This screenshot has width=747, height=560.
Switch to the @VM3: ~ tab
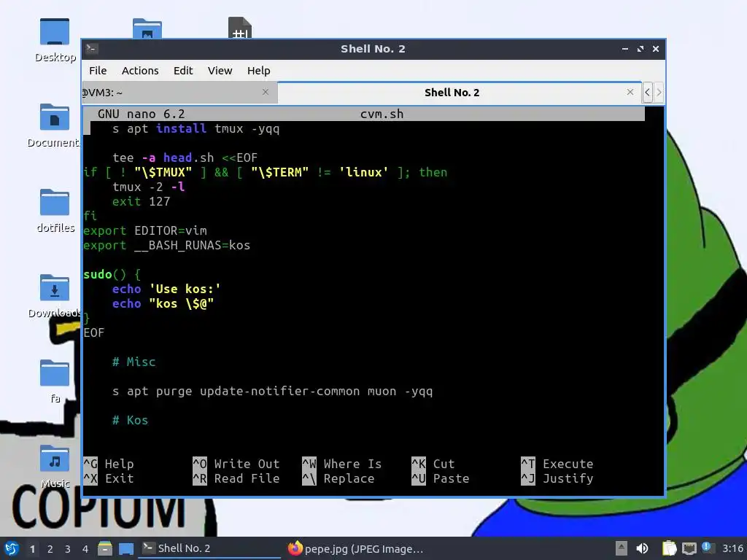(x=179, y=93)
